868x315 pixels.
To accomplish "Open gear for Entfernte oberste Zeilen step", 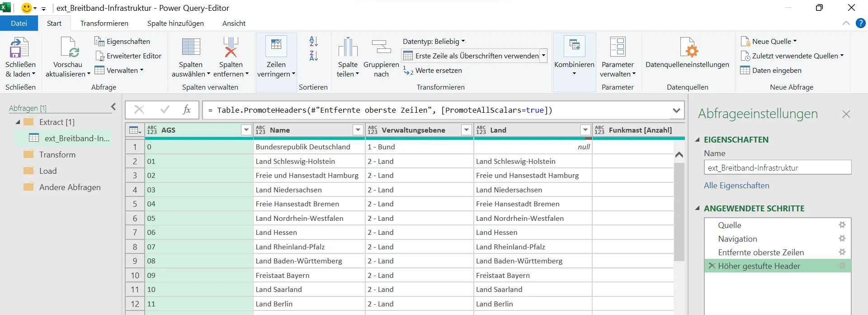I will coord(842,252).
